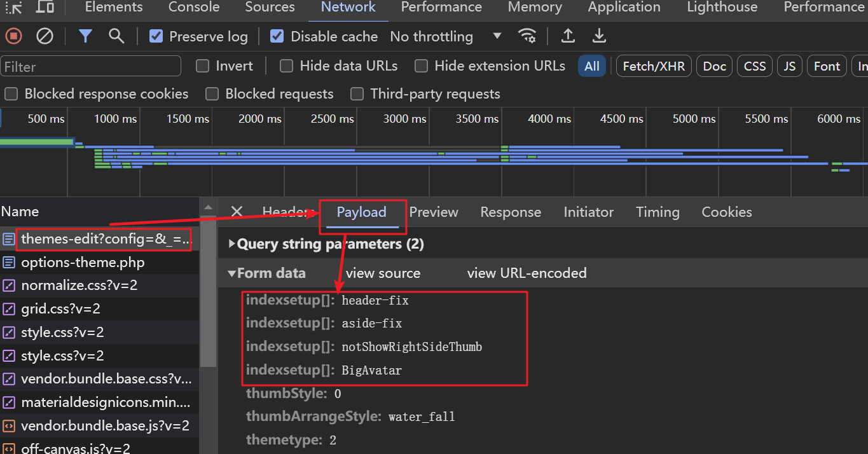Click the export HAR download icon
868x454 pixels.
[599, 36]
